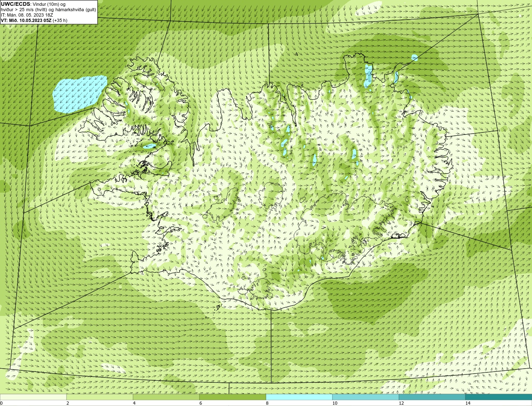This screenshot has width=532, height=406.
Task: Click the "VT: Mið. 10.05.2023 05Z" line
Action: click(x=26, y=20)
